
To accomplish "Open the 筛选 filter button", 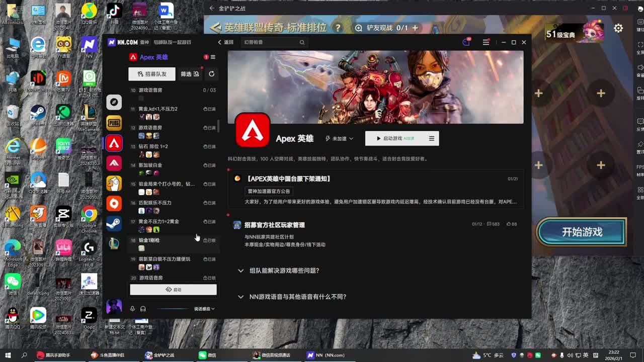I will click(x=190, y=74).
